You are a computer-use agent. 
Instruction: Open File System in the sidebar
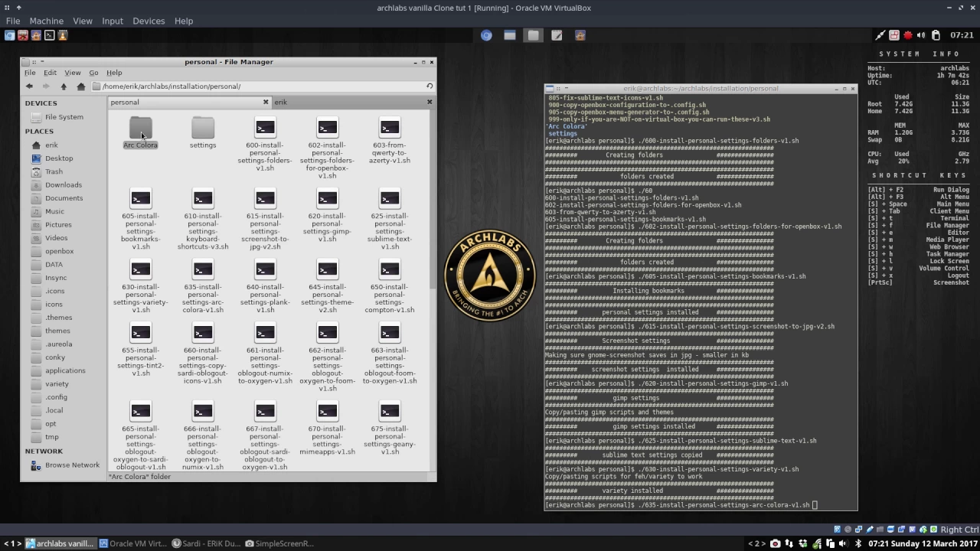click(x=64, y=117)
